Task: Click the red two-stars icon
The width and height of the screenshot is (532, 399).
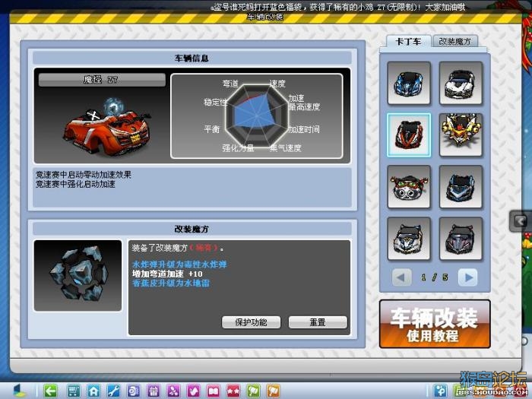Action: (233, 391)
